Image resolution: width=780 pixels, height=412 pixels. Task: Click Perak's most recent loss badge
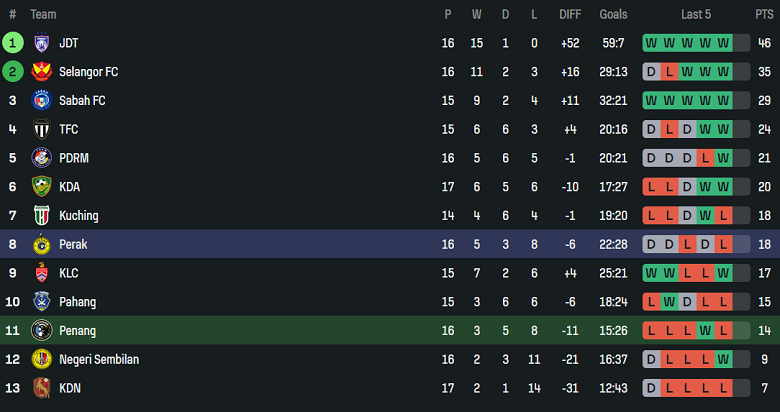(723, 244)
